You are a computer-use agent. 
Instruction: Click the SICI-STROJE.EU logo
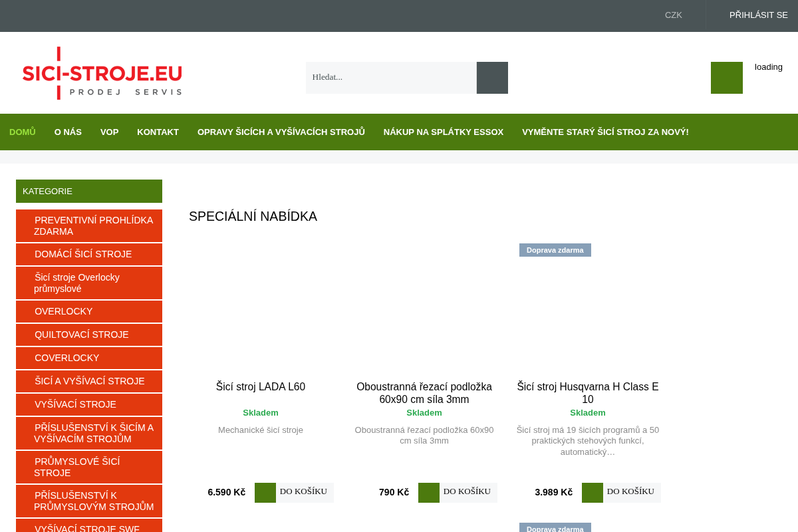[x=102, y=73]
